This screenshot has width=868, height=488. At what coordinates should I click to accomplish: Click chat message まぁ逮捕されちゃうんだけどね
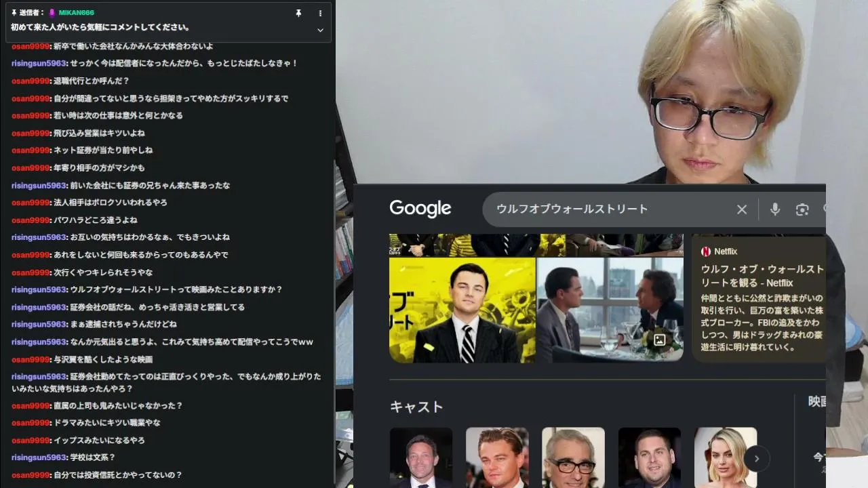point(123,325)
